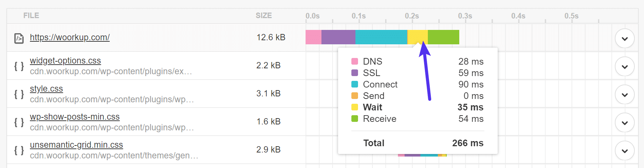Click the purple SSL segment of the bar
Image resolution: width=644 pixels, height=168 pixels.
coord(338,37)
